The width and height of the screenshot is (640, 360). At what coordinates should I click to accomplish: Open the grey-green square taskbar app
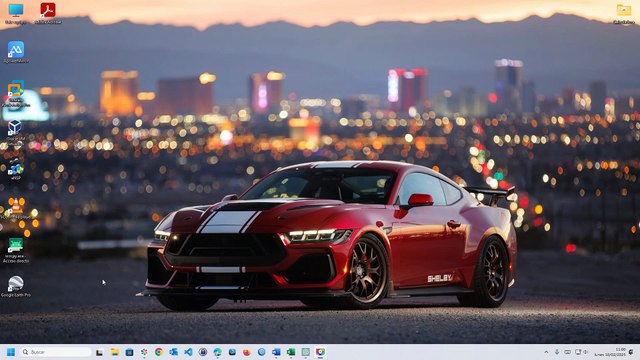coord(306,352)
